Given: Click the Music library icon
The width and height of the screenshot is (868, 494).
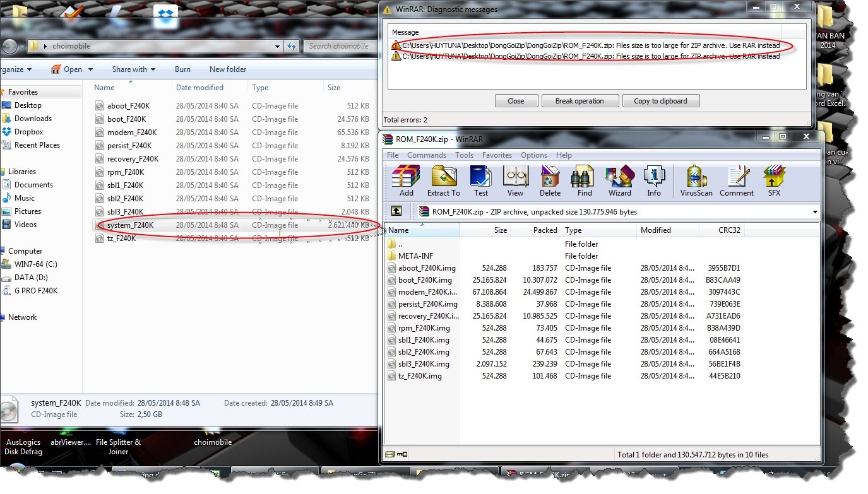Looking at the screenshot, I should click(x=6, y=198).
